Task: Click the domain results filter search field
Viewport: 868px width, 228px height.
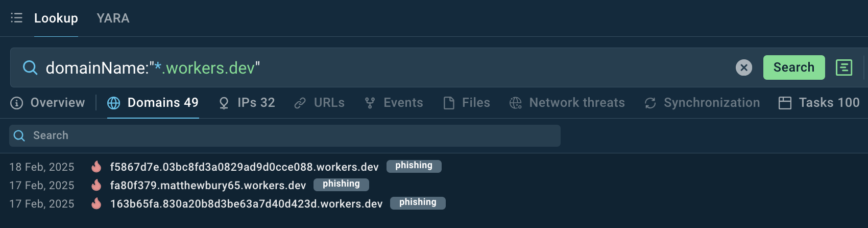Action: click(285, 135)
